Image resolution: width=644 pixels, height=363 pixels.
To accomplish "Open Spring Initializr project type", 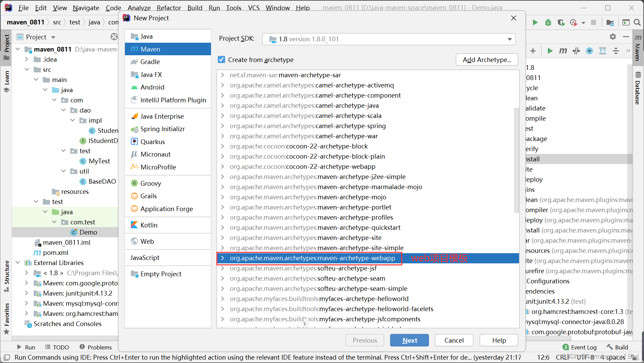I will coord(168,129).
